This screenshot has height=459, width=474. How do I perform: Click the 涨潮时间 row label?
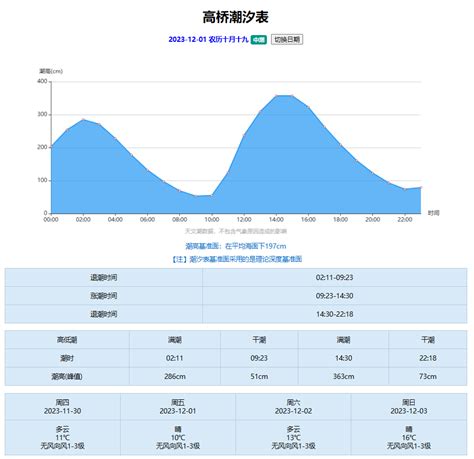(x=104, y=296)
